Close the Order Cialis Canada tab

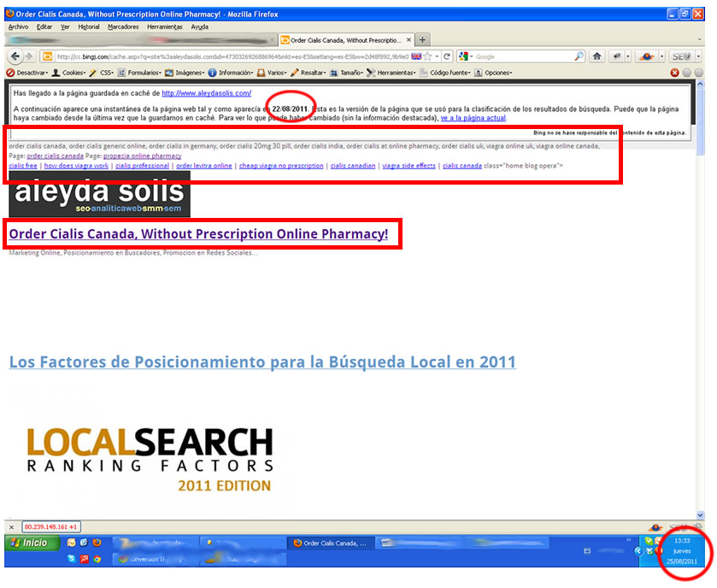[x=408, y=40]
